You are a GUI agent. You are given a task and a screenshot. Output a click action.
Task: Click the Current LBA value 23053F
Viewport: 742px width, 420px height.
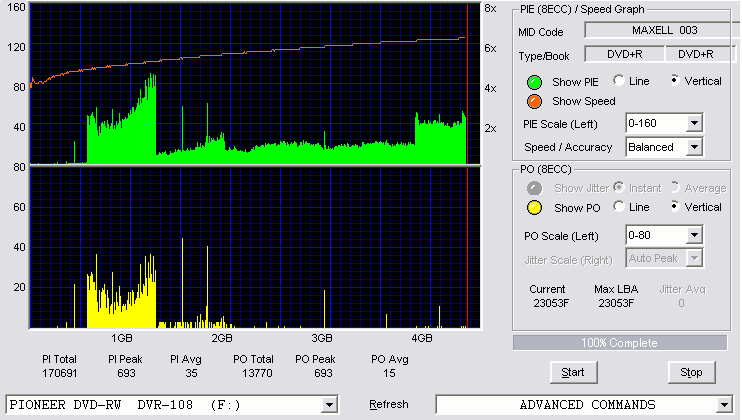pos(551,303)
